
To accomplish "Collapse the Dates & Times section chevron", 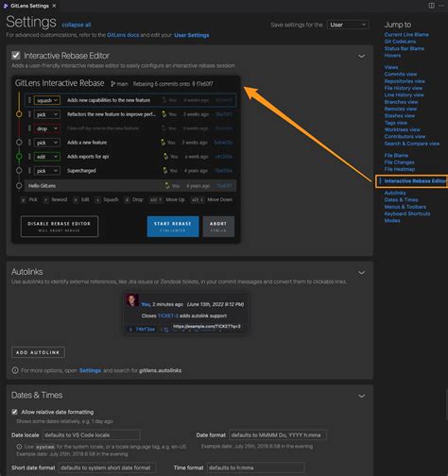I will [362, 396].
